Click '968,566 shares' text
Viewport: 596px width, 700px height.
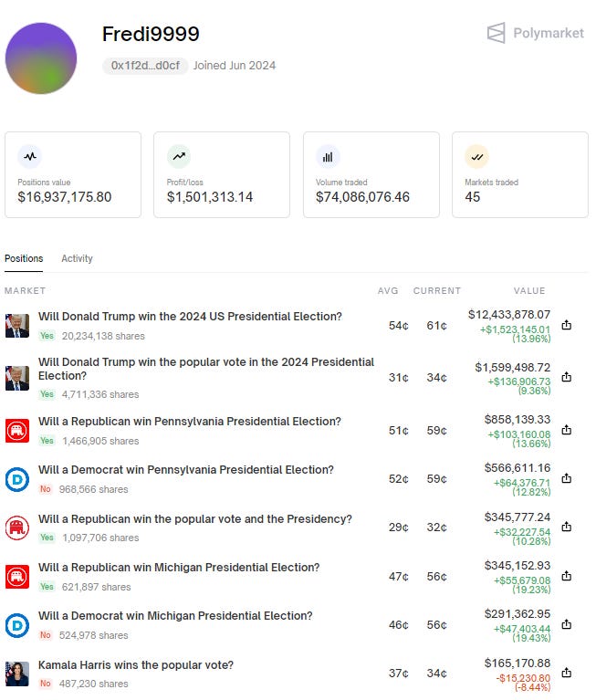pyautogui.click(x=93, y=489)
